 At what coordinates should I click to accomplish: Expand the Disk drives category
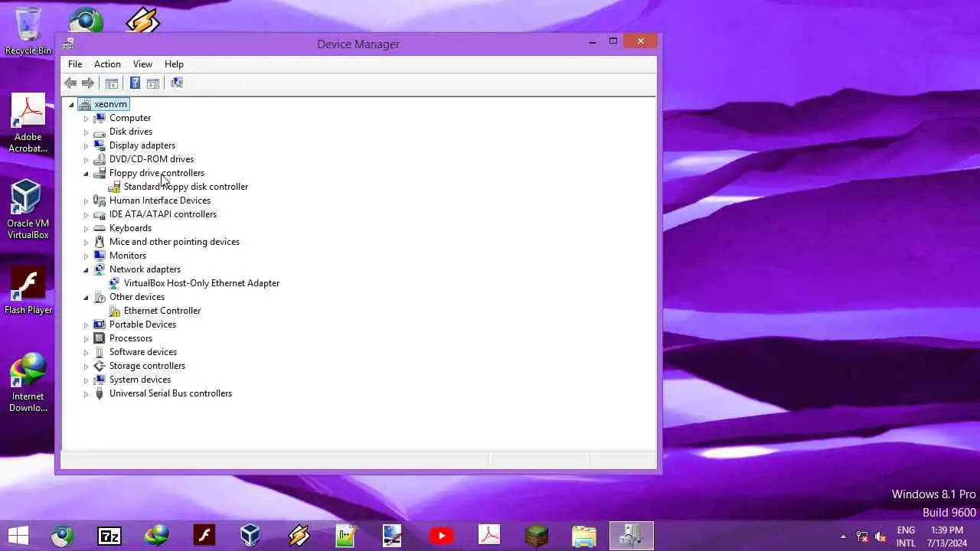click(x=86, y=132)
